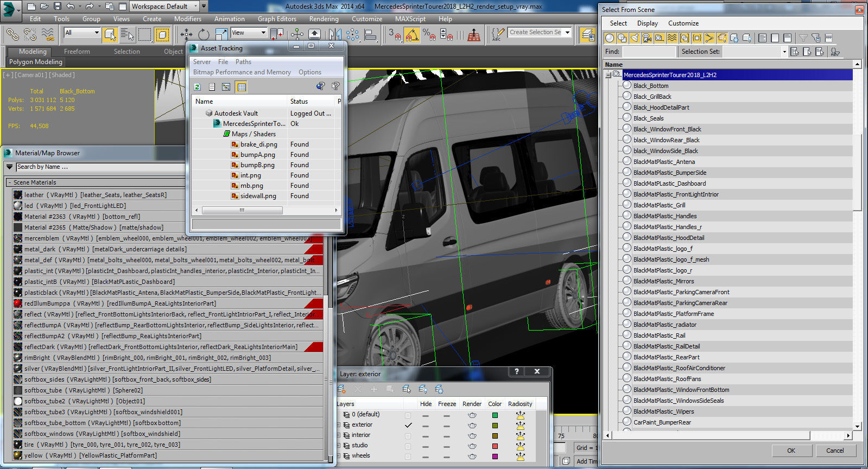Open Material/Map Browser options arrow
The height and width of the screenshot is (469, 868).
click(9, 167)
